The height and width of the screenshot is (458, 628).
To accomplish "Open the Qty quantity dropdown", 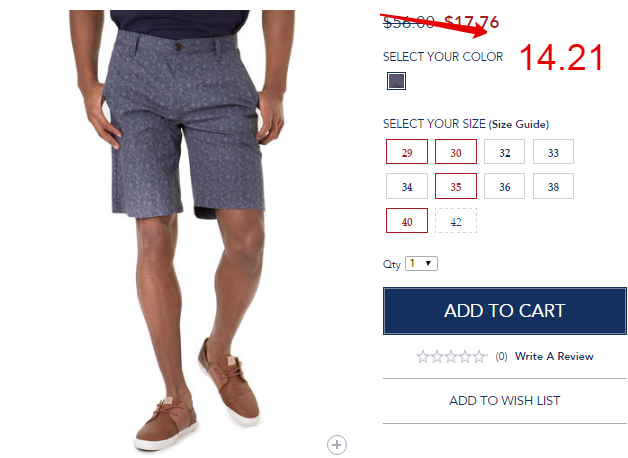I will pos(421,263).
